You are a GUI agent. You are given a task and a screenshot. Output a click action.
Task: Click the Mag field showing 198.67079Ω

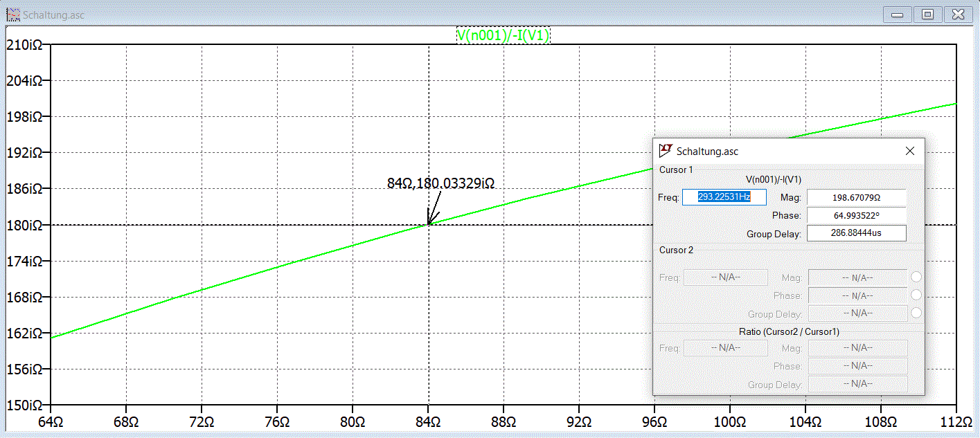tap(857, 198)
